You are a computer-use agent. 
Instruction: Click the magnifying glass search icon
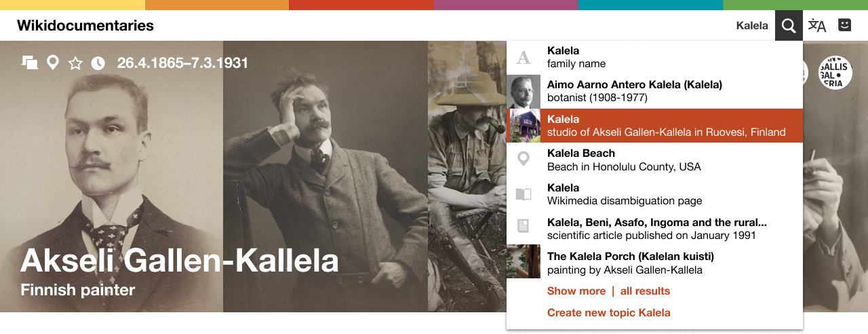click(x=789, y=26)
